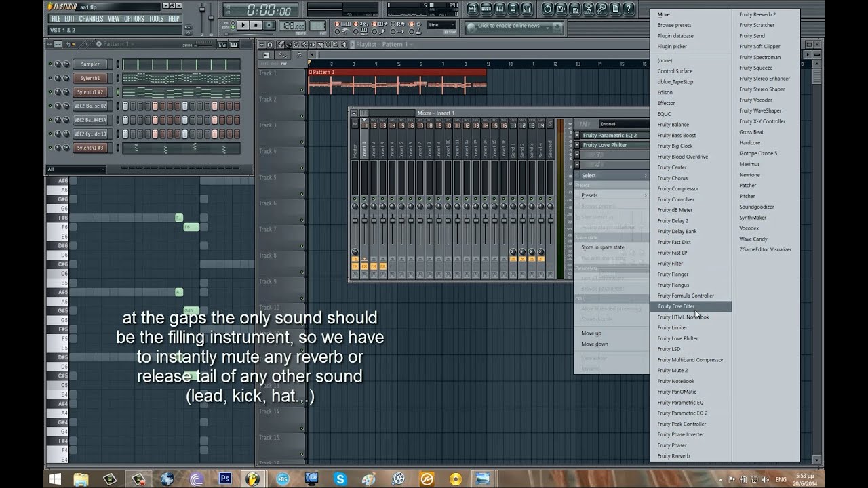Open graph editor in step sequencer header

222,45
